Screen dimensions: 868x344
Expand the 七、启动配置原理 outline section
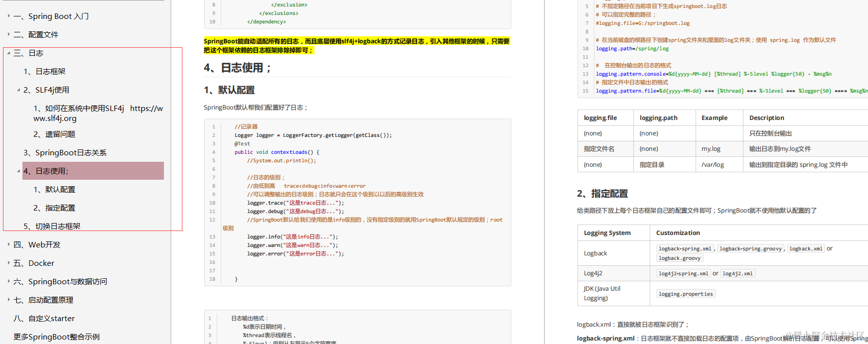[x=8, y=300]
